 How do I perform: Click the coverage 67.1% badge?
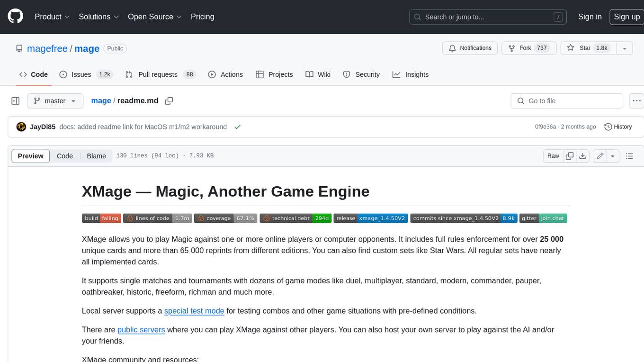point(226,218)
